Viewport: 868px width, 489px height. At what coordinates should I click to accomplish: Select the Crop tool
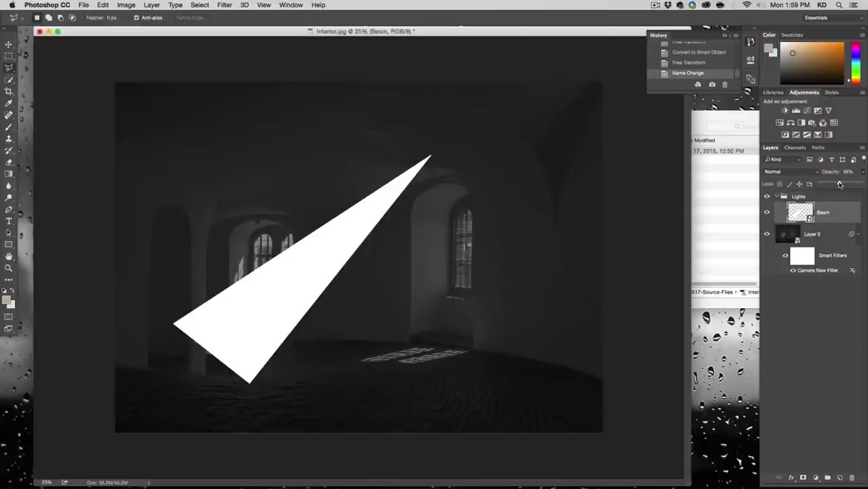[x=9, y=91]
